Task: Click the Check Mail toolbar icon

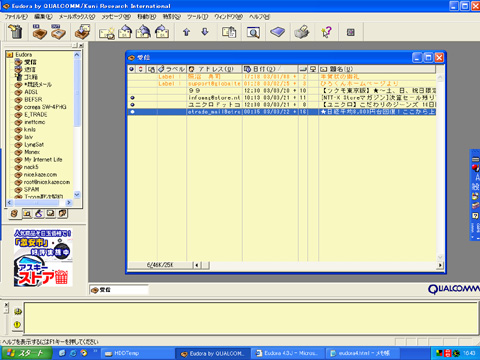Action: pyautogui.click(x=82, y=32)
